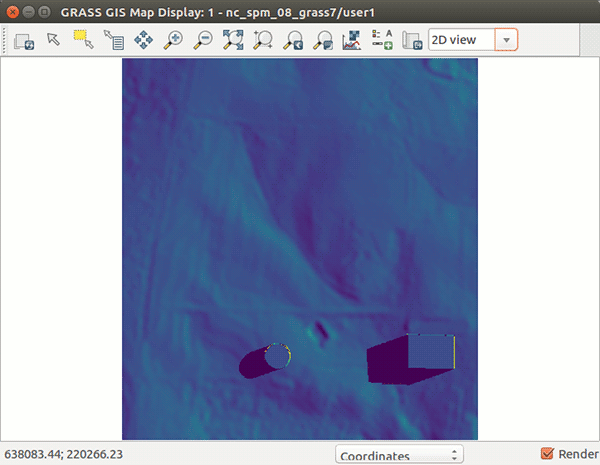600x465 pixels.
Task: Open the Analyze map tools icon
Action: (x=352, y=41)
